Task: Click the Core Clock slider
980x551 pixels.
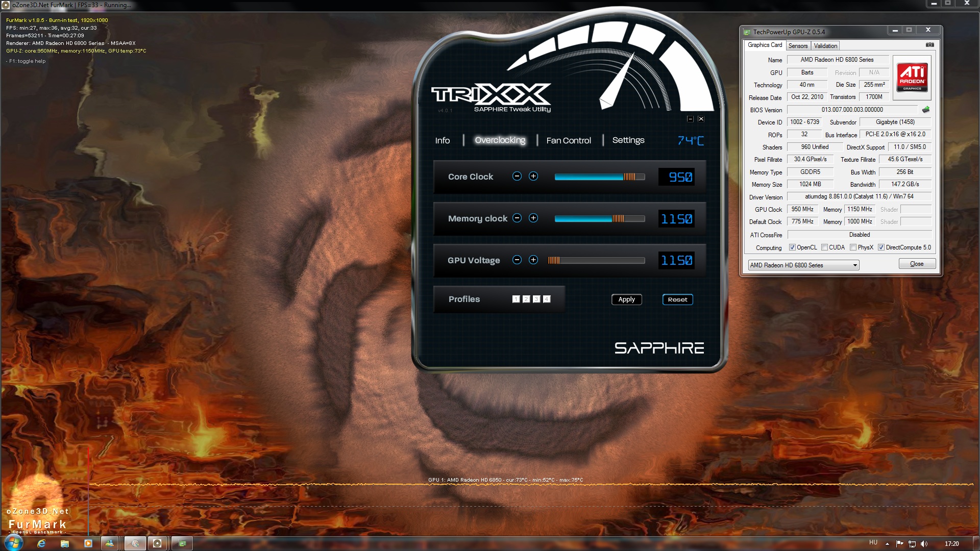Action: tap(600, 177)
